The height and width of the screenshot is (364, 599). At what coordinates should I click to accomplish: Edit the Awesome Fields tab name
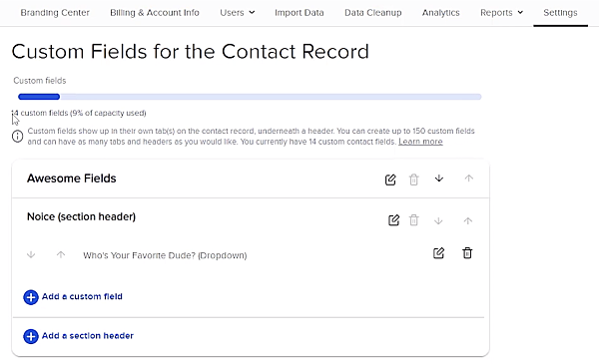click(x=390, y=180)
